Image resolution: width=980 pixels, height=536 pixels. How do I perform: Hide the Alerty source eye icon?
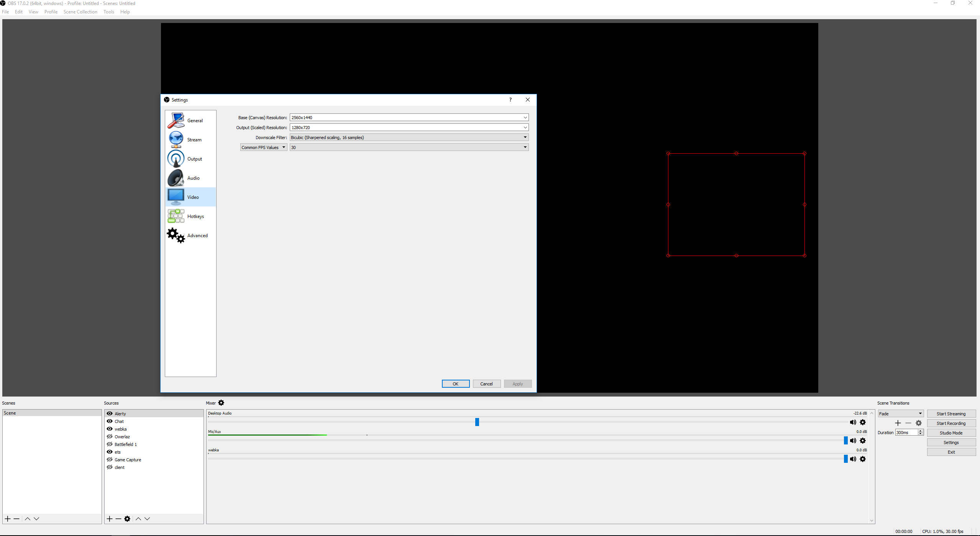pyautogui.click(x=110, y=413)
